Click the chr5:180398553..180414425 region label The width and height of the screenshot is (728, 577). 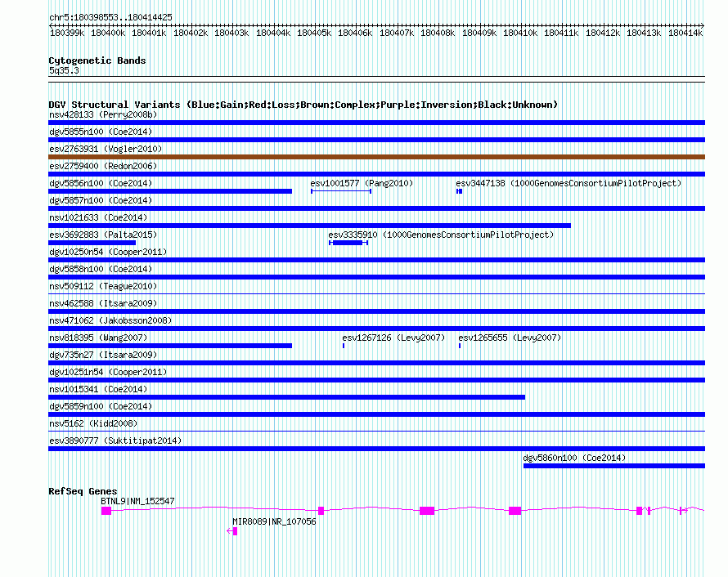(110, 17)
